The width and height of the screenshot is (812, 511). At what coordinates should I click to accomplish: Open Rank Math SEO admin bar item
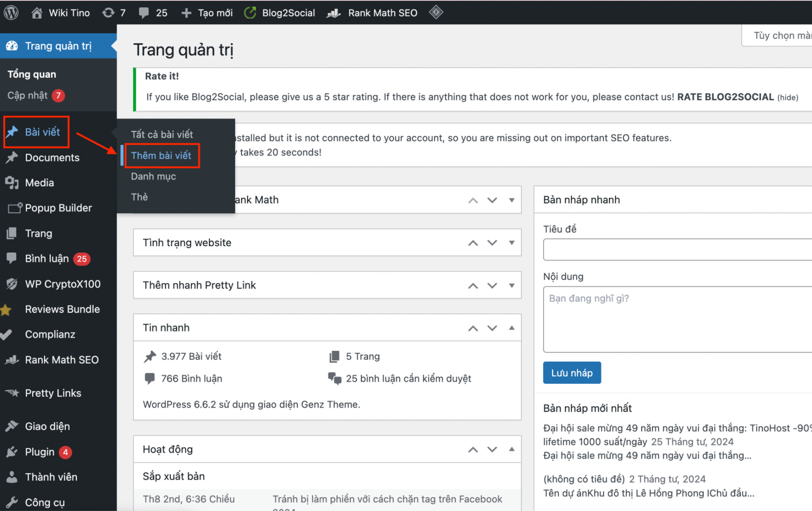(x=372, y=13)
